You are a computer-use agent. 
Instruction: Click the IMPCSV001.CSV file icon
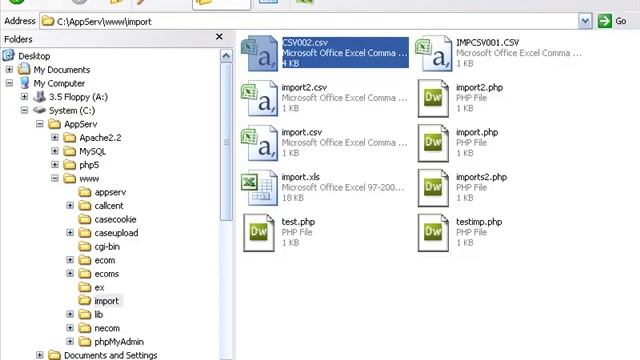click(x=434, y=53)
